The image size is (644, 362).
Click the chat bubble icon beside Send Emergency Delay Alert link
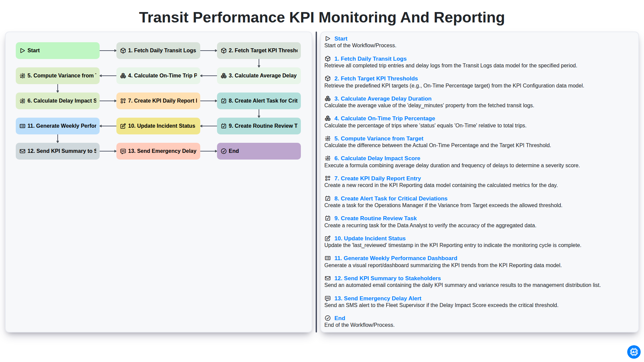(x=328, y=298)
